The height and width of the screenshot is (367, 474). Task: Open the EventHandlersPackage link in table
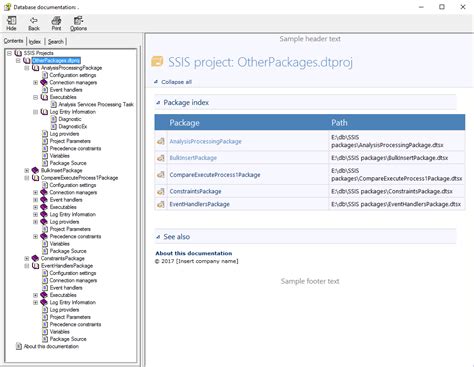199,204
